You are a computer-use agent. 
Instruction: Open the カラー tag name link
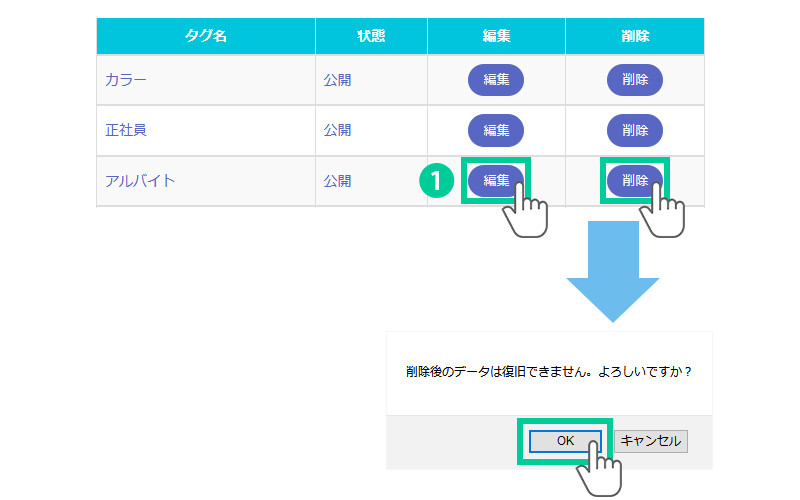tap(126, 80)
